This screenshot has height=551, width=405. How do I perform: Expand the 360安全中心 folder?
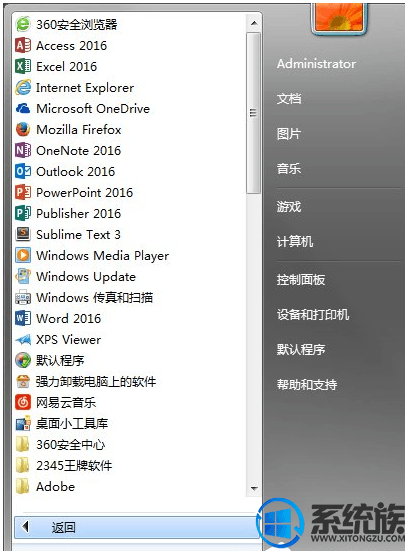[x=23, y=445]
